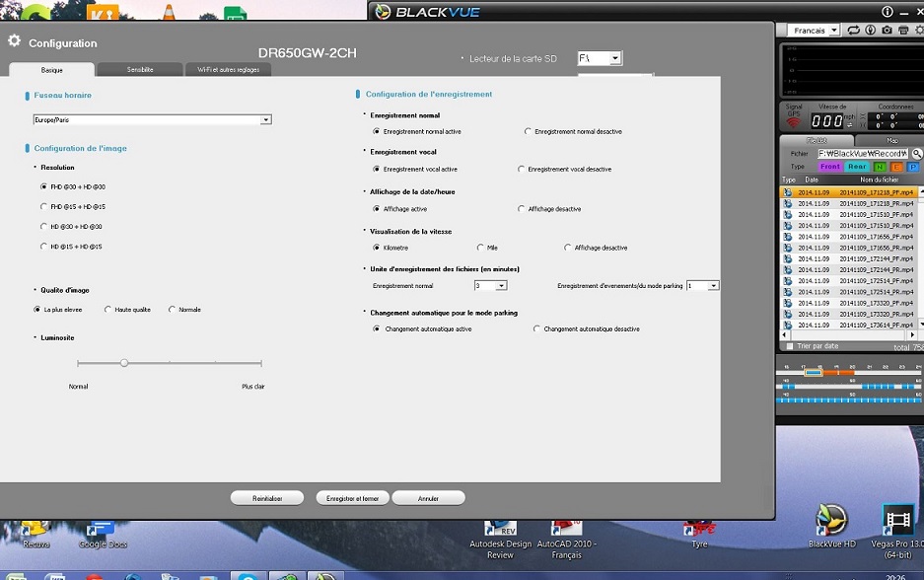Toggle the blue P type filter
This screenshot has height=580, width=924.
pos(913,167)
